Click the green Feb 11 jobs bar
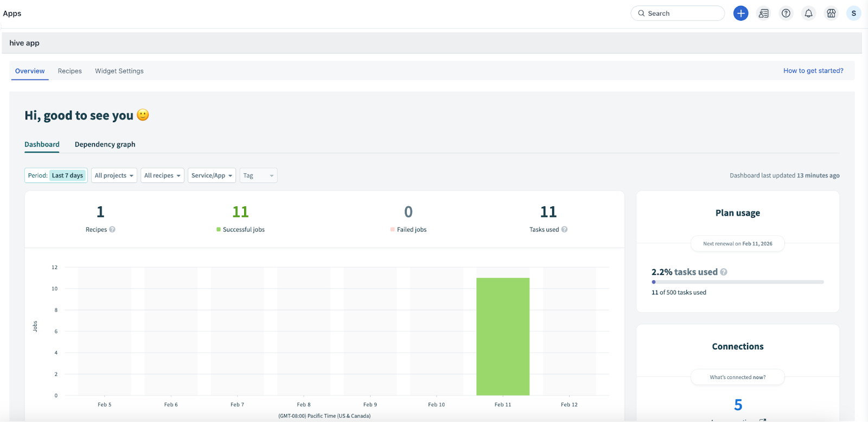 [x=503, y=337]
